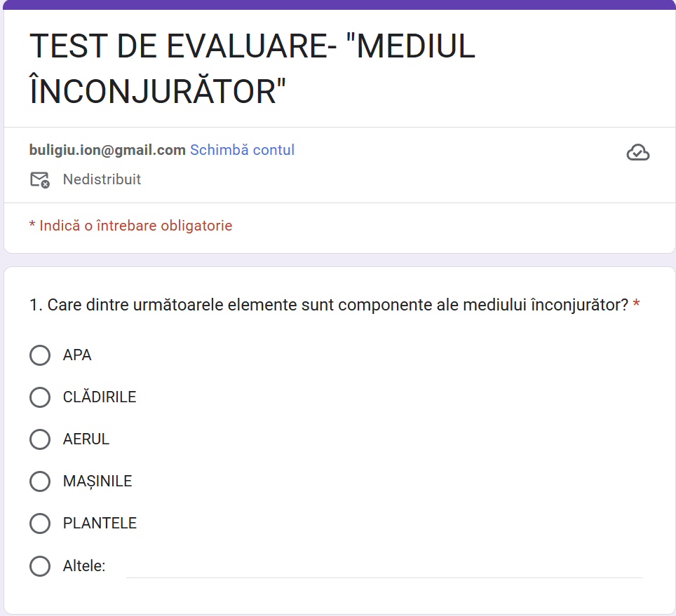
Task: Click the Schimbă contul link
Action: coord(242,150)
